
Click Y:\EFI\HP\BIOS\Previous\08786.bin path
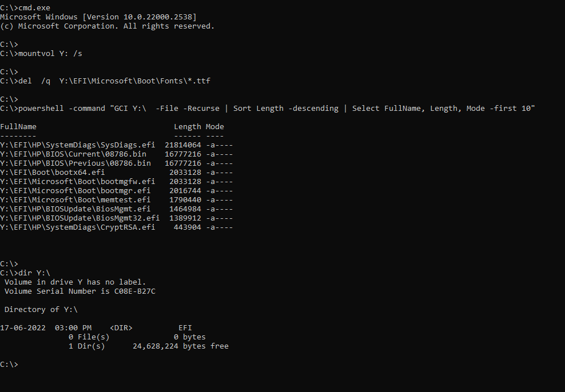point(75,163)
